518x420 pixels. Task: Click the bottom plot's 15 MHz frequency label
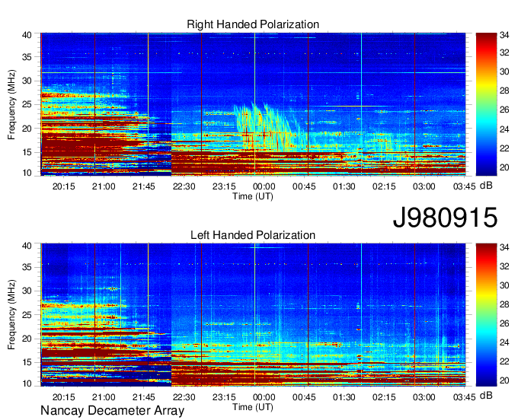27,362
